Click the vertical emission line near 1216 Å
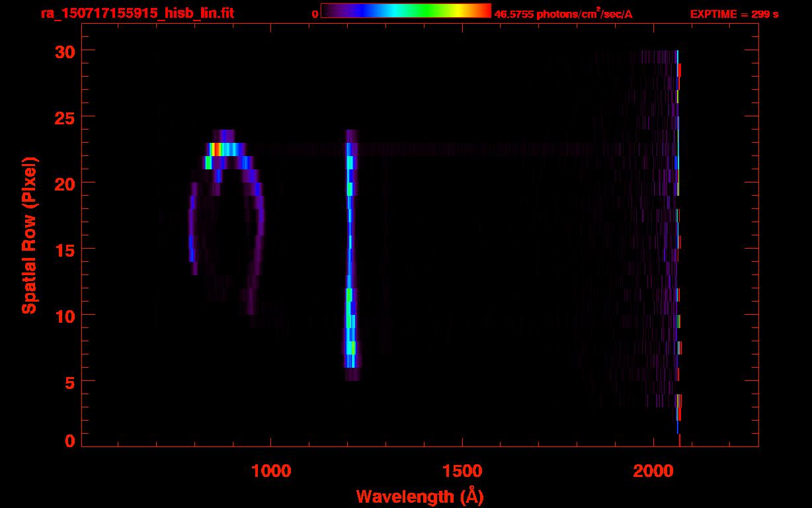This screenshot has height=508, width=812. (x=350, y=255)
